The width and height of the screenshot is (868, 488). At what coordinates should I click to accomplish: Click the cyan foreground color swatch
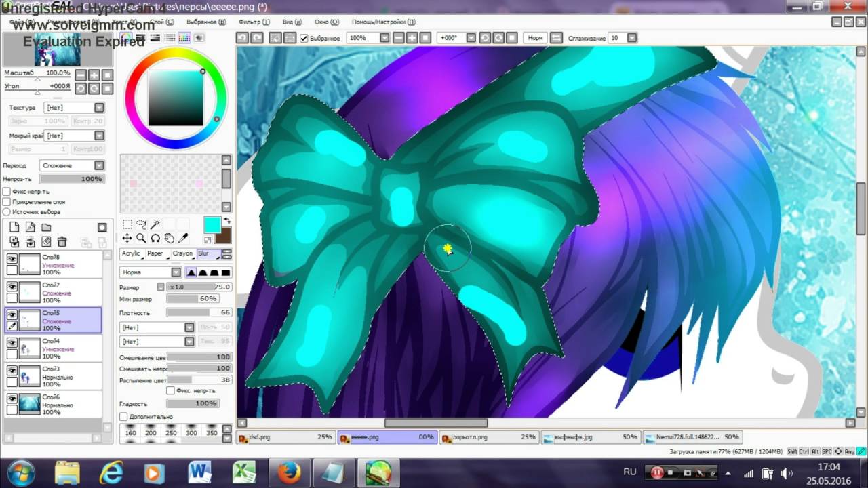click(x=212, y=224)
